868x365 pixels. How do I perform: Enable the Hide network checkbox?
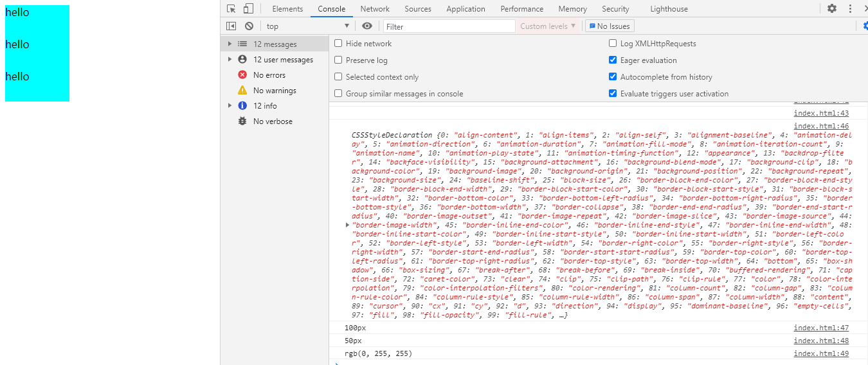338,43
